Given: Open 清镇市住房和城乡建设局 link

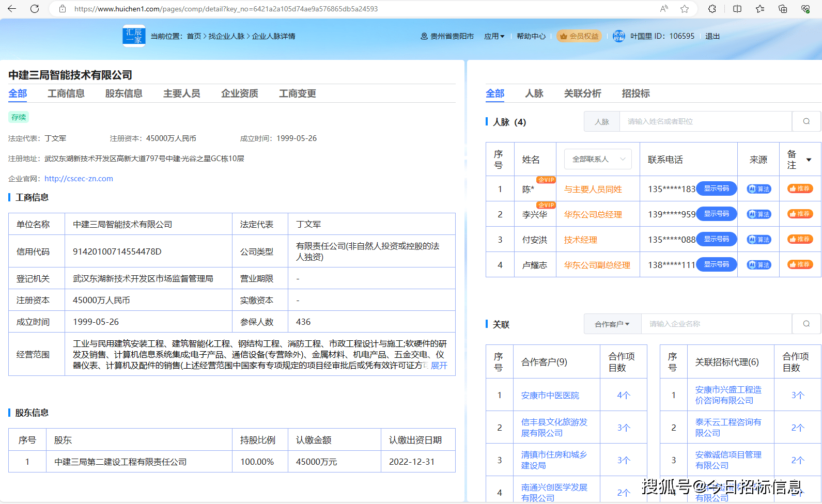Looking at the screenshot, I should [x=554, y=460].
